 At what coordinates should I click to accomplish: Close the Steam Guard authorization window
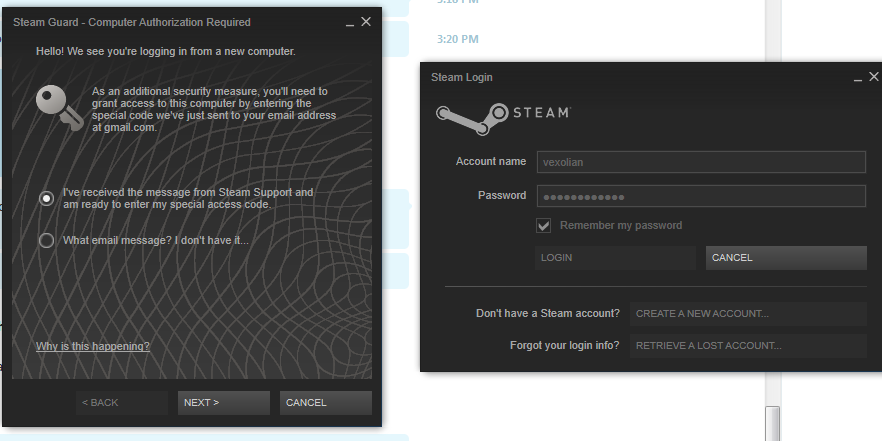366,22
